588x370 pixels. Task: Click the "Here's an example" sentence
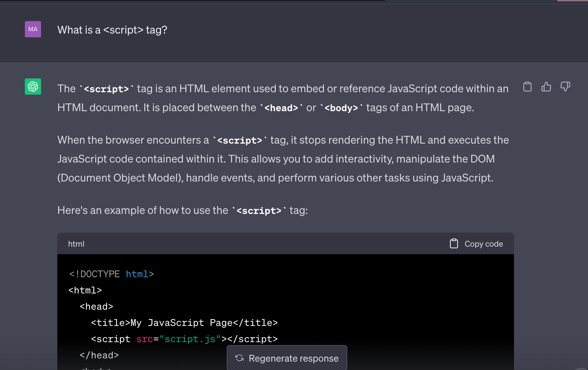tap(182, 210)
